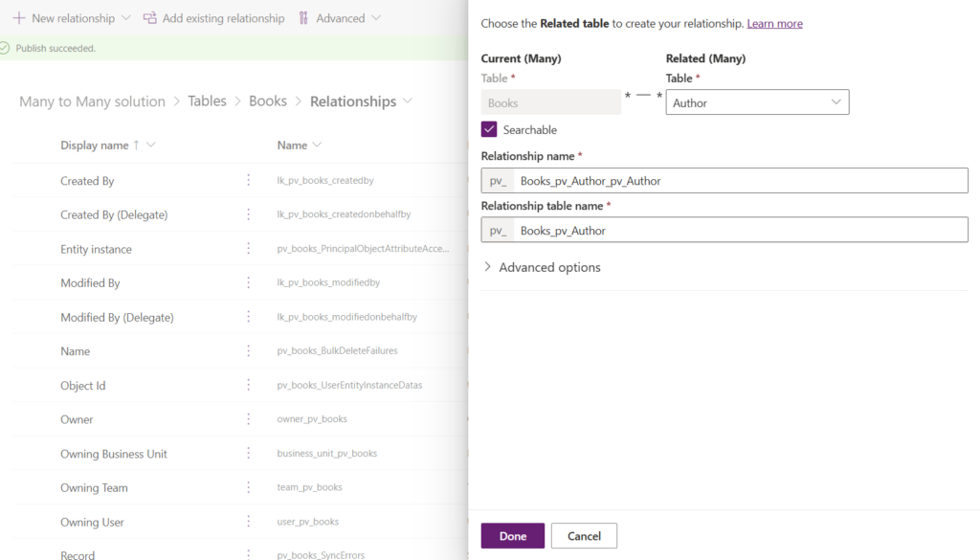Open more options for the Record row
This screenshot has height=560, width=980.
point(248,553)
